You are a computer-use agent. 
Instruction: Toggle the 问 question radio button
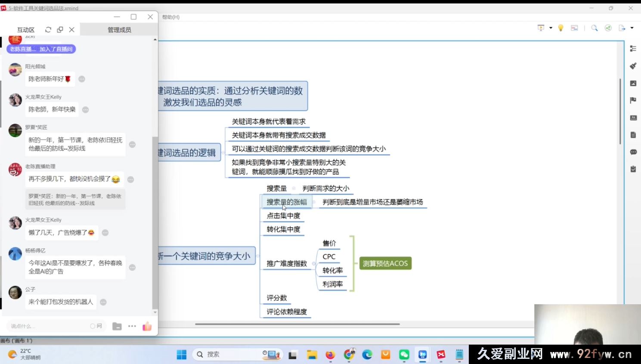click(93, 326)
